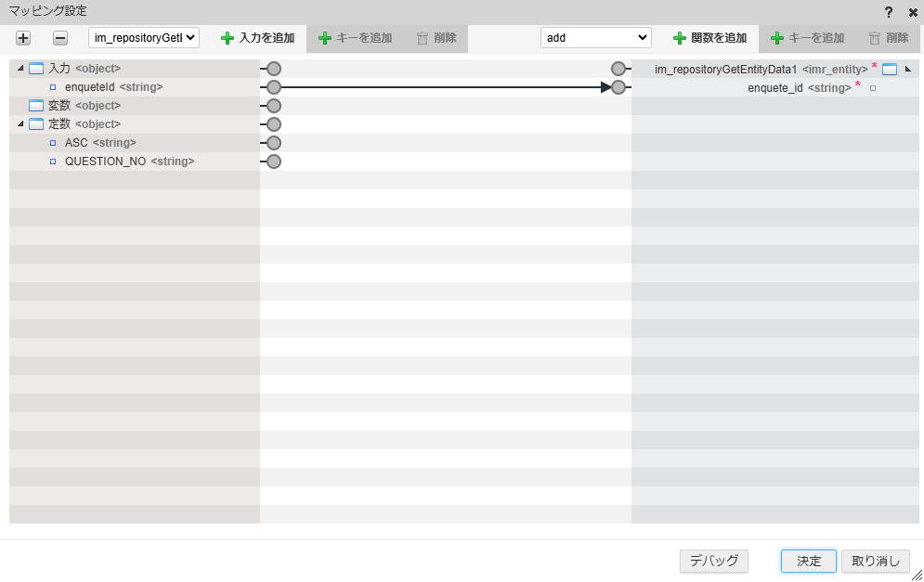924x582 pixels.
Task: Click the connector circle next to enqueteId
Action: click(272, 86)
